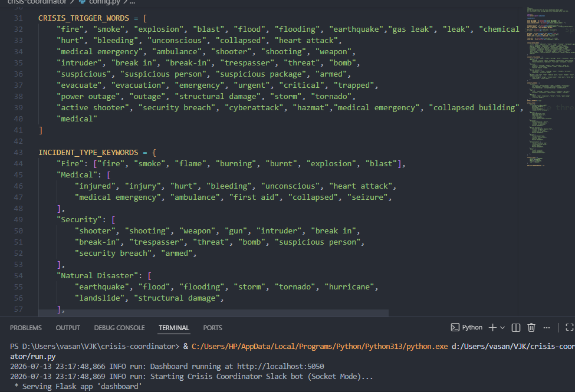The image size is (575, 392).
Task: Click the "hurricane" string
Action: [349, 286]
